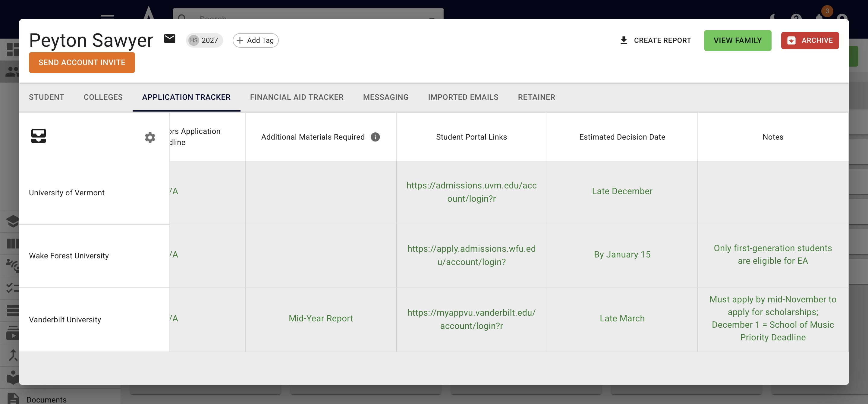The image size is (868, 404).
Task: Select the Vanderbilt University row name
Action: coord(65,319)
